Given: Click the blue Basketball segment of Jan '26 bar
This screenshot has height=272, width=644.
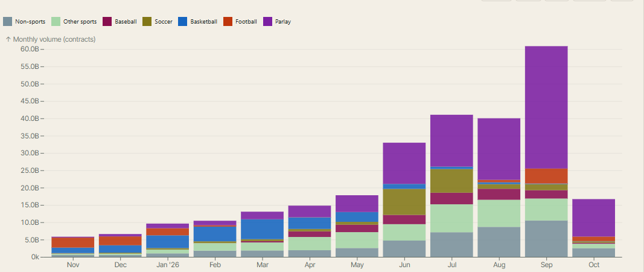Looking at the screenshot, I should pos(167,242).
